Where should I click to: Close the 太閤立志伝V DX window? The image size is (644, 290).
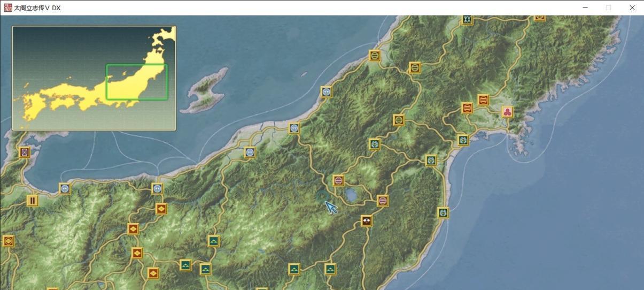632,7
